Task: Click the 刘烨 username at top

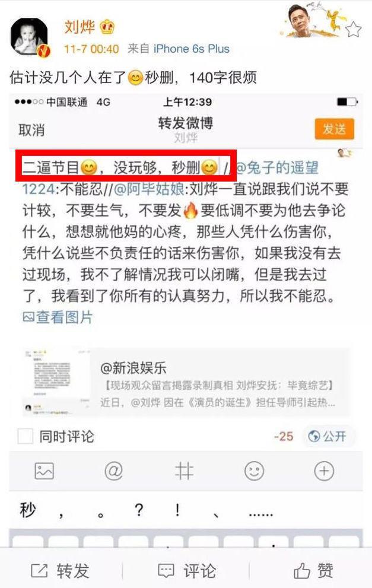Action: pyautogui.click(x=80, y=27)
